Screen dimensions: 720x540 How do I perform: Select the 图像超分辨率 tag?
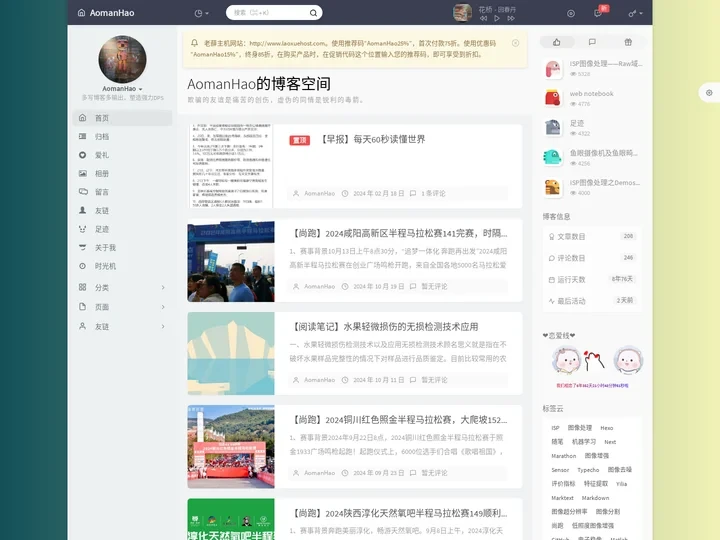[569, 512]
